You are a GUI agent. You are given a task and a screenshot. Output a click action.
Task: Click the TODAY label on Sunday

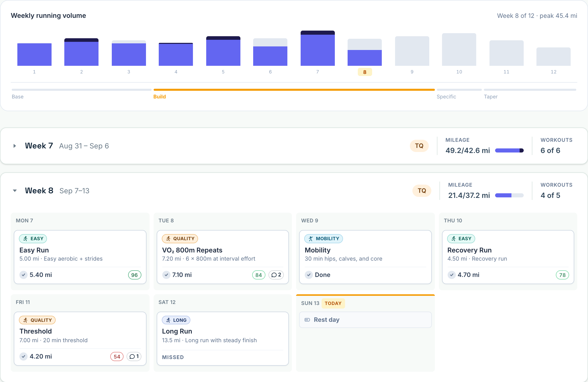click(333, 303)
